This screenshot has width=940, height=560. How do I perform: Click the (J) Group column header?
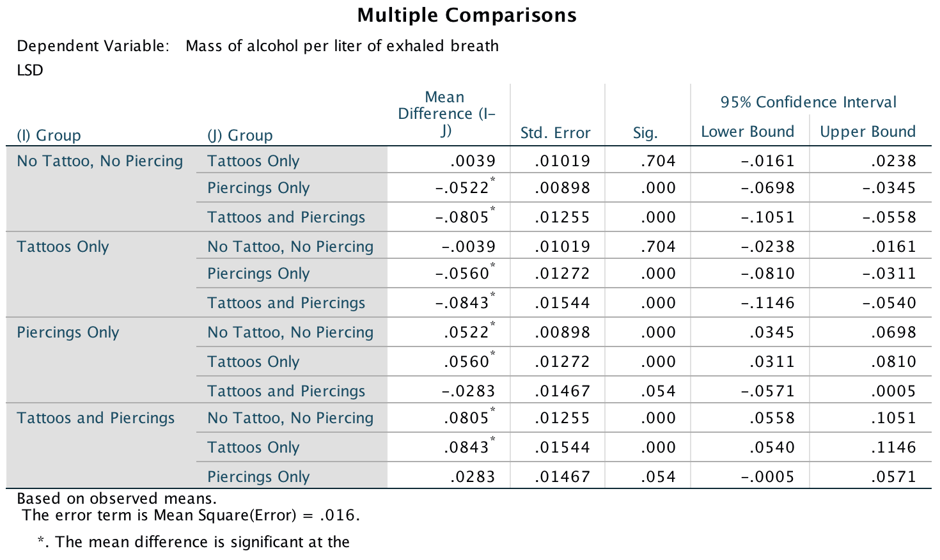(x=240, y=136)
